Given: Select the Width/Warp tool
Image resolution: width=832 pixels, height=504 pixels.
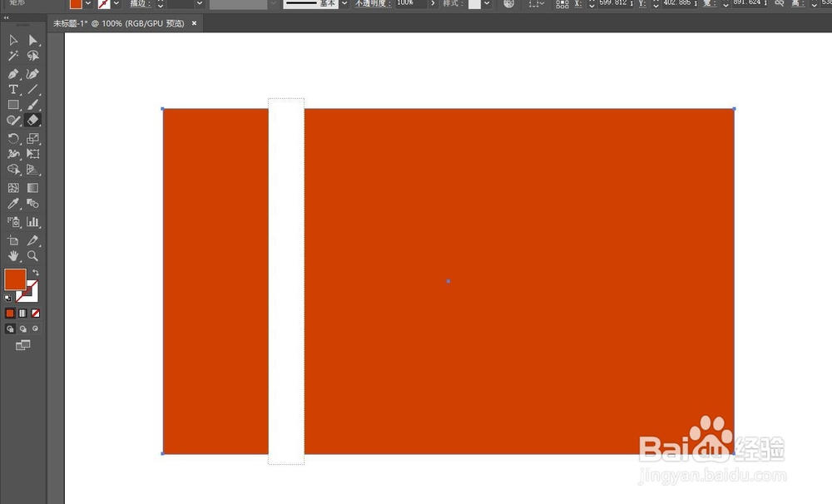Looking at the screenshot, I should [13, 154].
